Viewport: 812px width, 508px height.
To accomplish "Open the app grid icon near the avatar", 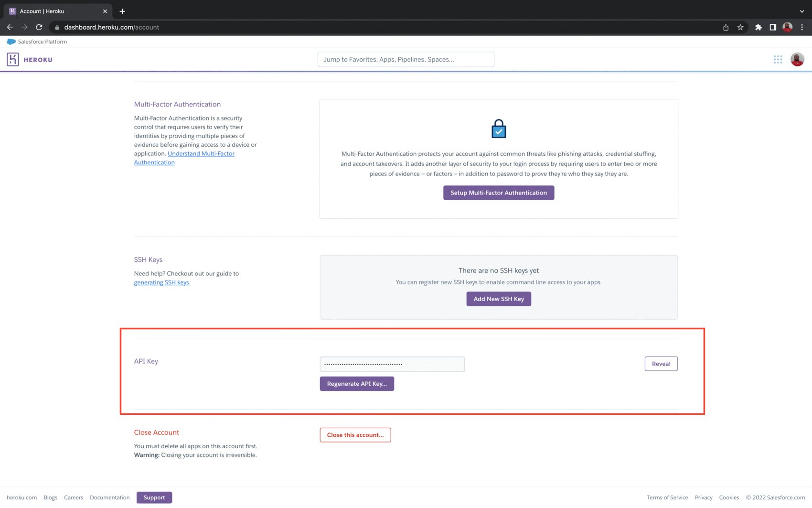I will pos(778,59).
